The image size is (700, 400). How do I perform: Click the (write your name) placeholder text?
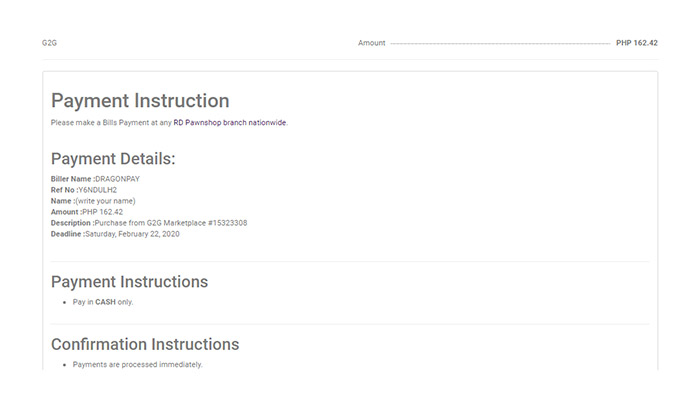point(106,201)
